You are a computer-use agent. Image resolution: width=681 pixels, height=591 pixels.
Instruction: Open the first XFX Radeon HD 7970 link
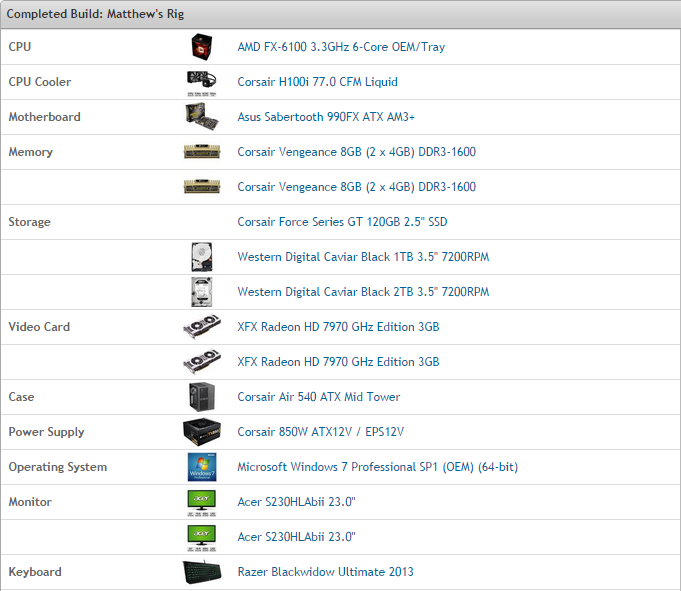[338, 327]
